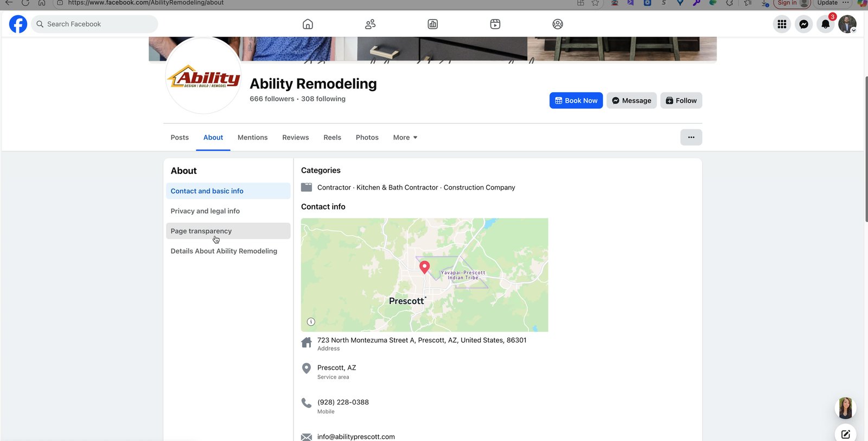
Task: Click the (928) 228-0388 phone number
Action: pyautogui.click(x=343, y=402)
